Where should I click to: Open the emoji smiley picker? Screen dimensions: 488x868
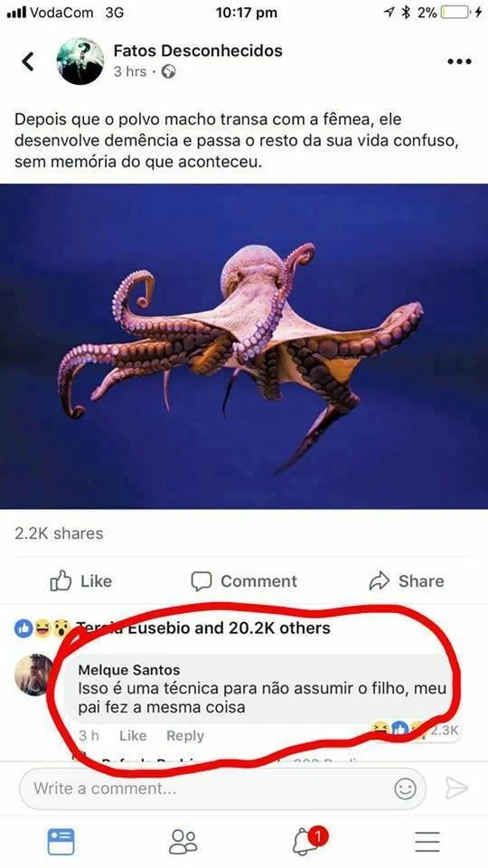click(x=405, y=788)
